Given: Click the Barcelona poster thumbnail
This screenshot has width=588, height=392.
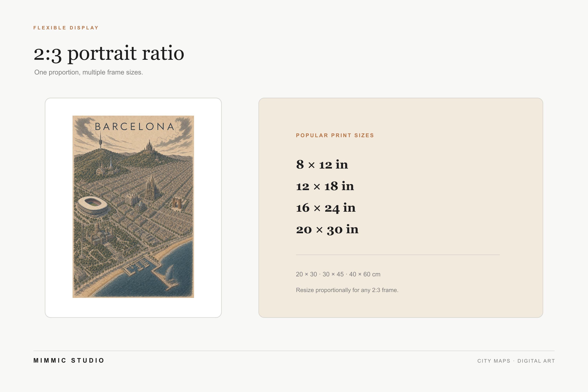Looking at the screenshot, I should pyautogui.click(x=133, y=207).
